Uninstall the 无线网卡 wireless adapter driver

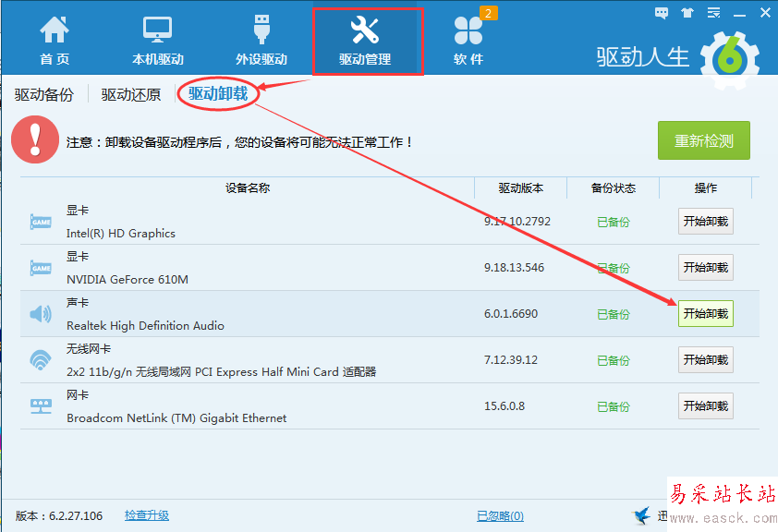706,359
